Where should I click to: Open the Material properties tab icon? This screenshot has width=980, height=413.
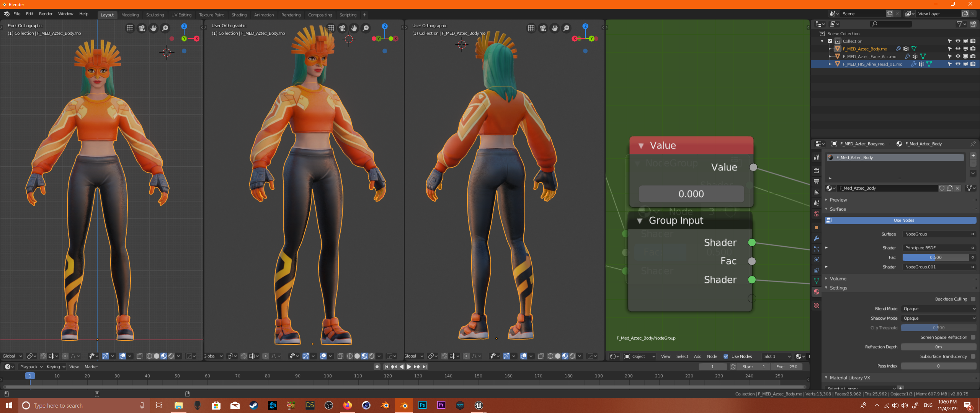817,292
